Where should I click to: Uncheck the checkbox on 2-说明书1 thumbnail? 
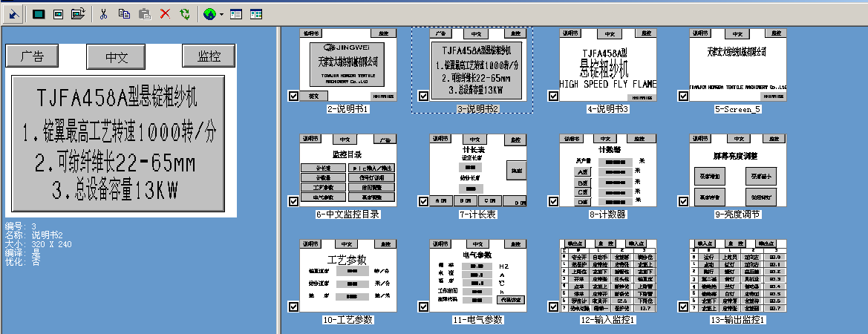[293, 96]
